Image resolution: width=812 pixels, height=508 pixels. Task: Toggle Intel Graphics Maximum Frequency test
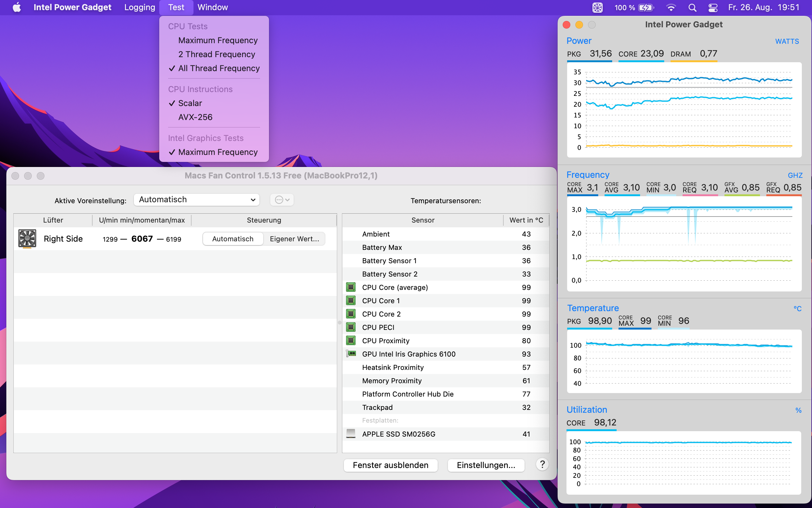point(214,152)
